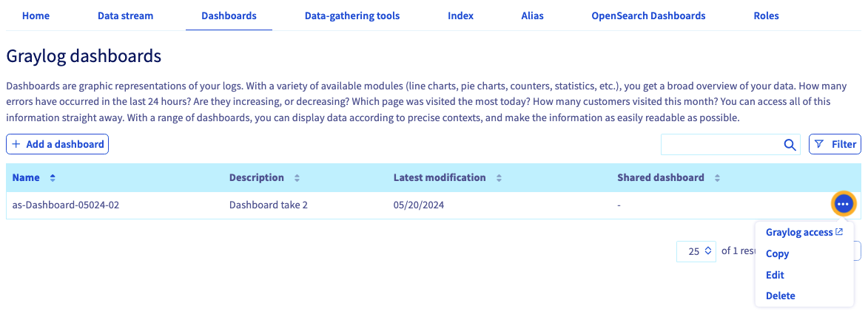This screenshot has height=314, width=868.
Task: Open the Data-gathering tools tab
Action: coord(352,16)
